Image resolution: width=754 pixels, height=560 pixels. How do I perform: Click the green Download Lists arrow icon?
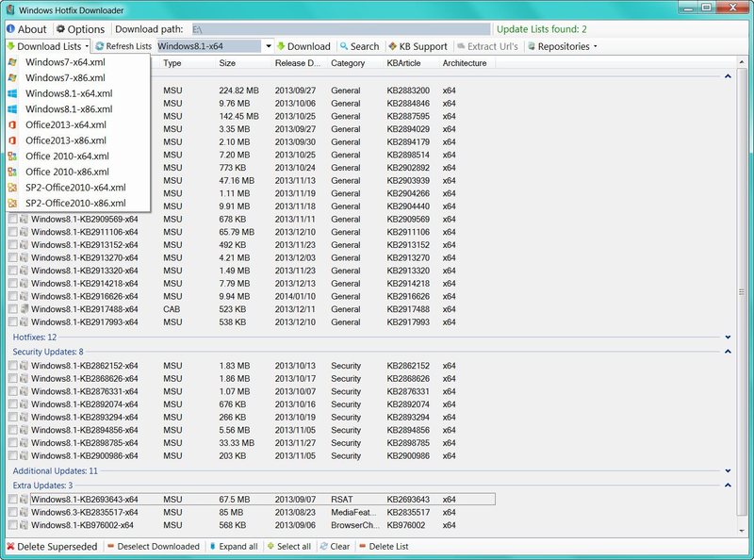tap(11, 46)
